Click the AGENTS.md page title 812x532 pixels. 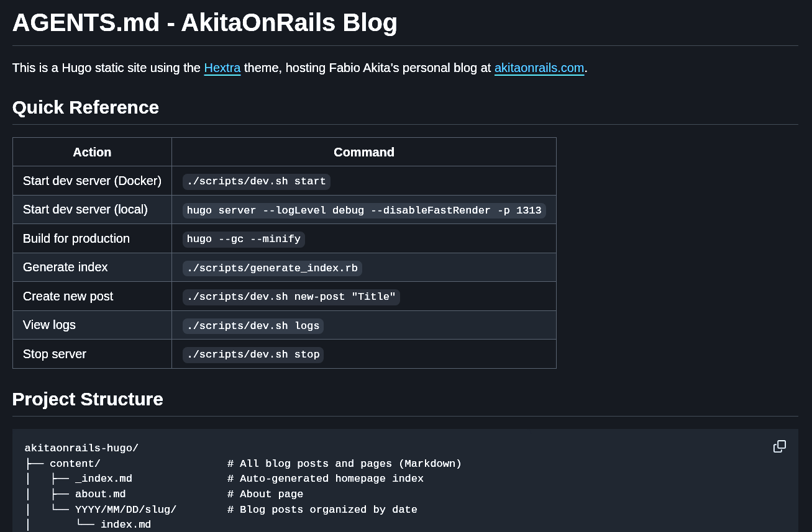click(x=204, y=23)
